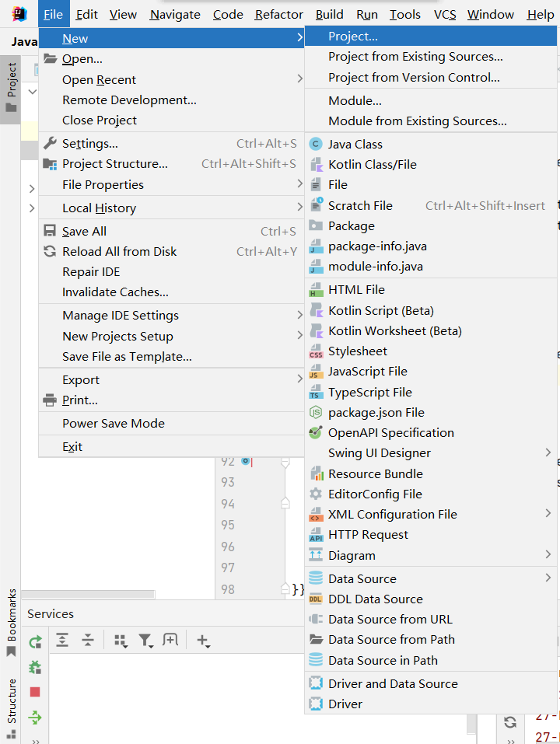Select Repair IDE
This screenshot has height=744, width=560.
(171, 272)
